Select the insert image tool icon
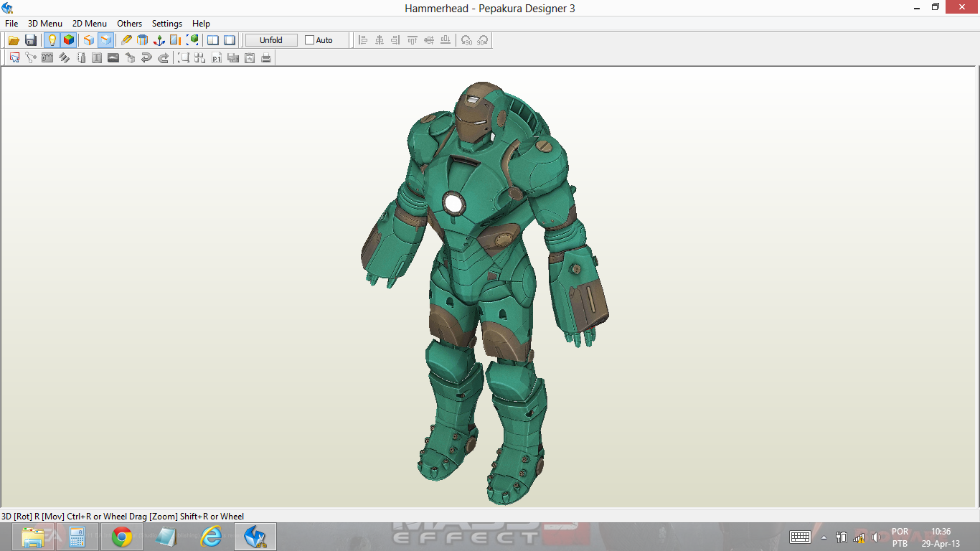Image resolution: width=980 pixels, height=551 pixels. click(x=113, y=57)
